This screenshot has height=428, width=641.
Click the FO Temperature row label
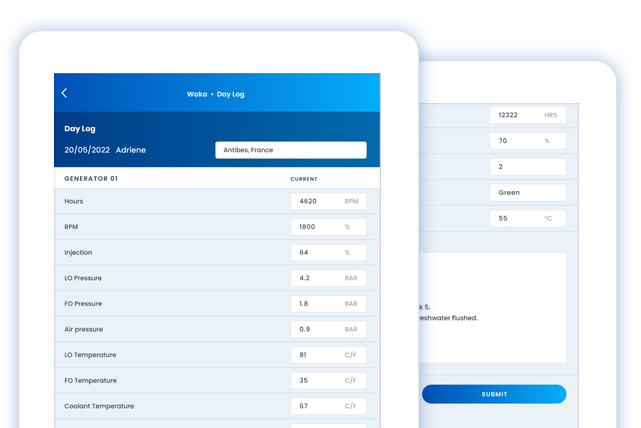point(90,381)
